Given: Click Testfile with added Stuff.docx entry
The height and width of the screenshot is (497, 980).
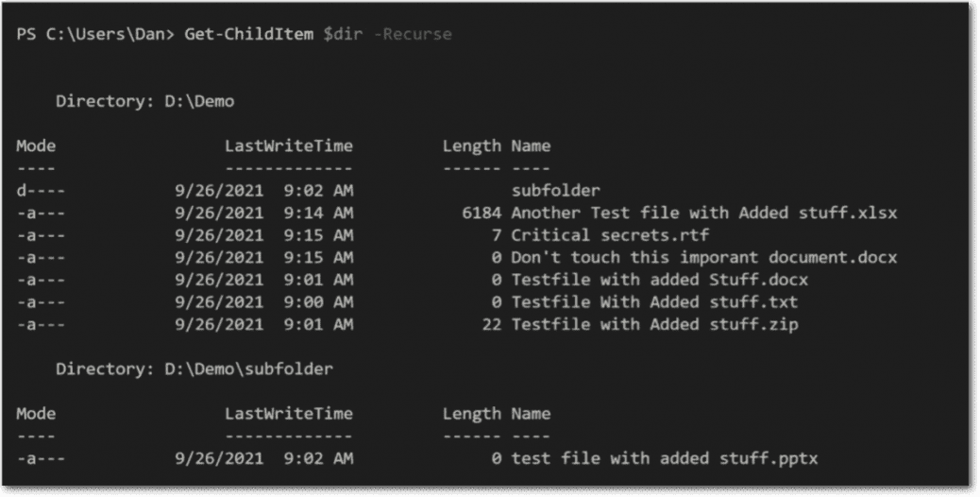Looking at the screenshot, I should tap(660, 280).
